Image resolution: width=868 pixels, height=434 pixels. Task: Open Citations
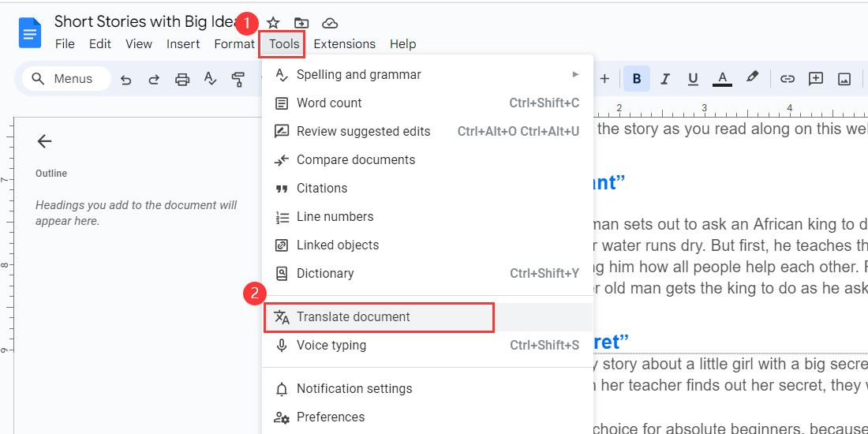point(428,189)
